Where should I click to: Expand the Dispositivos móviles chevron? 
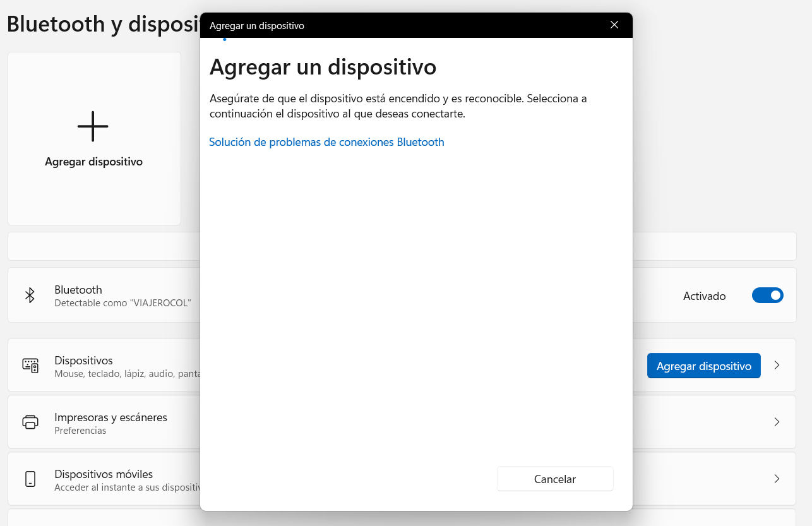click(777, 479)
